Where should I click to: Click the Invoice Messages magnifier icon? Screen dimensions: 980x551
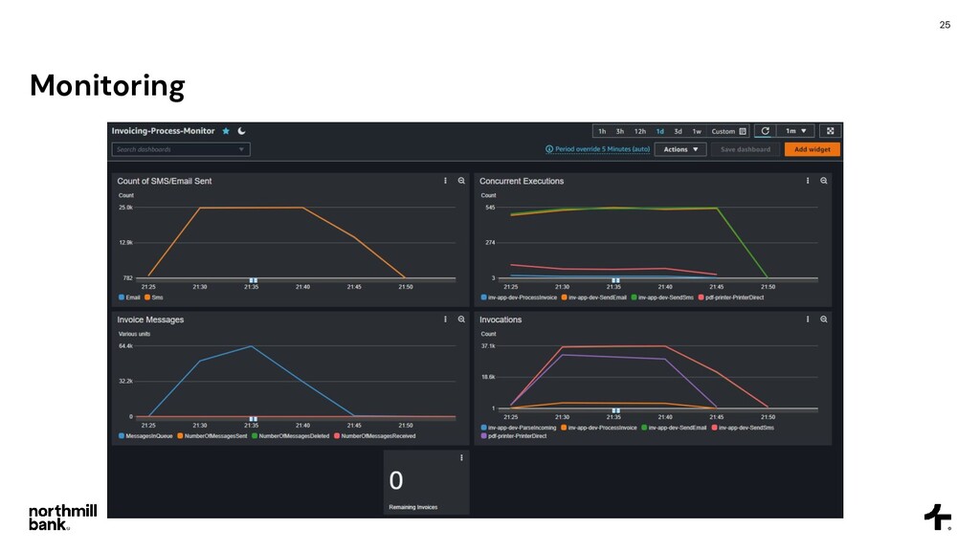tap(461, 320)
